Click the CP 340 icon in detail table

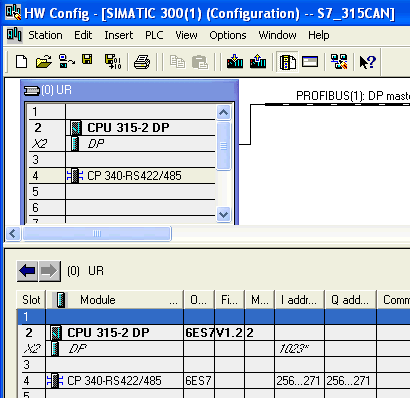55,381
